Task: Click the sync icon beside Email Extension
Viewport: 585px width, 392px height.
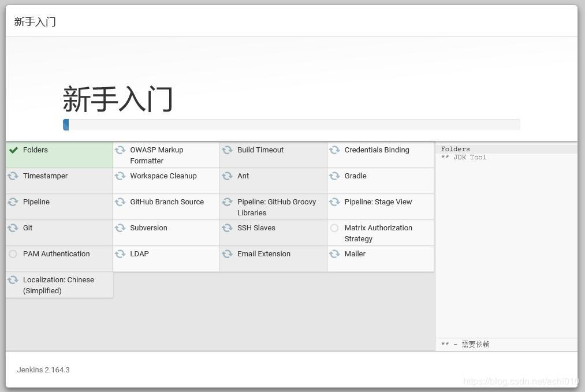Action: [227, 254]
